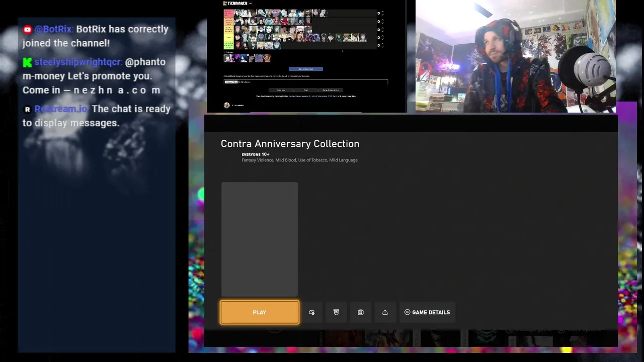The height and width of the screenshot is (362, 644).
Task: Select the green Kick icon beside steelyshipwrightqcr
Action: 27,62
